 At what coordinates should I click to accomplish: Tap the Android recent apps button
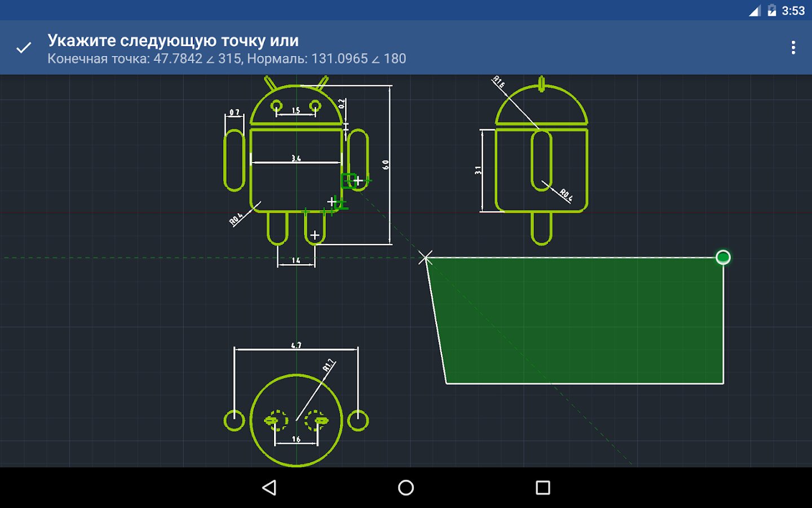(x=542, y=488)
